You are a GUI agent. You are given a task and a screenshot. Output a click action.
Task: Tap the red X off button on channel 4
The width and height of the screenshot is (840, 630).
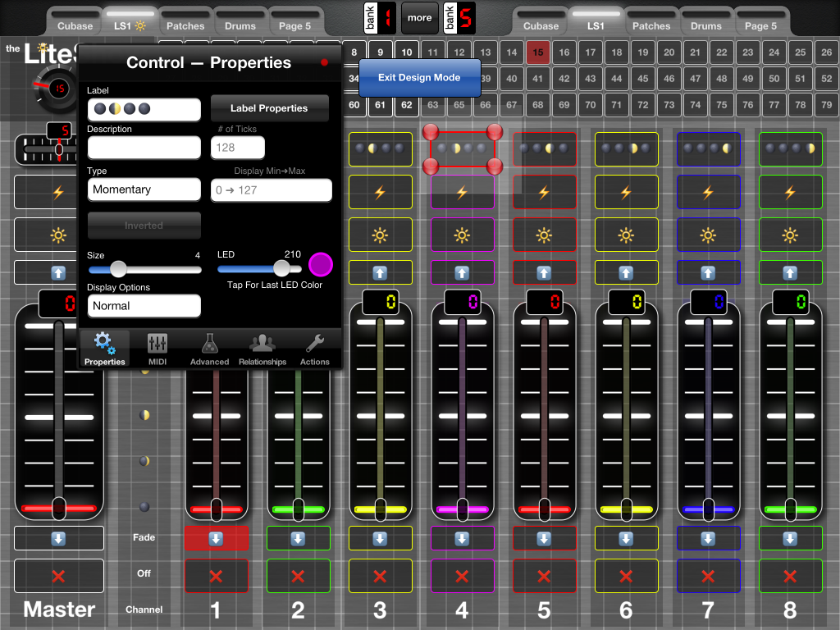click(x=463, y=576)
